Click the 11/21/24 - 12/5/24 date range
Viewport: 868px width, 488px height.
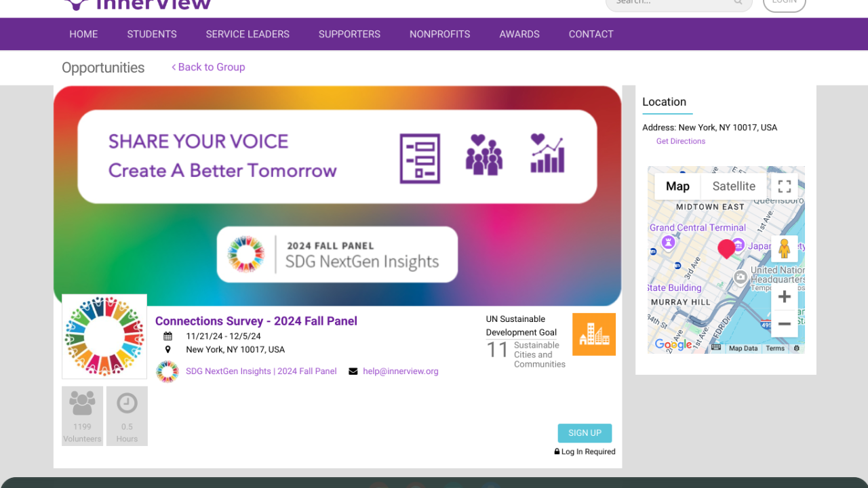224,336
